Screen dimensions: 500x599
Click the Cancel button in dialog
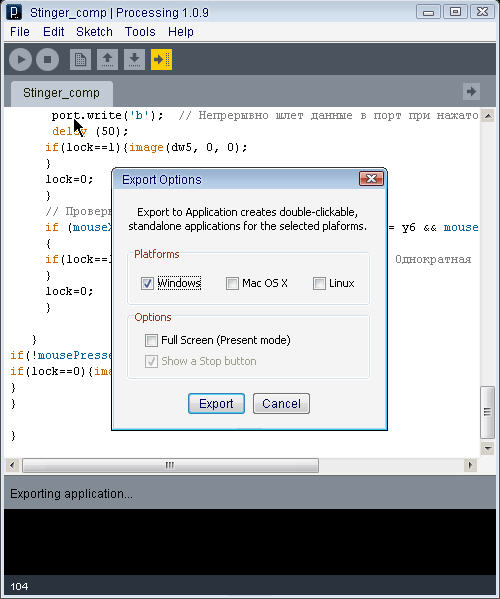[x=281, y=404]
